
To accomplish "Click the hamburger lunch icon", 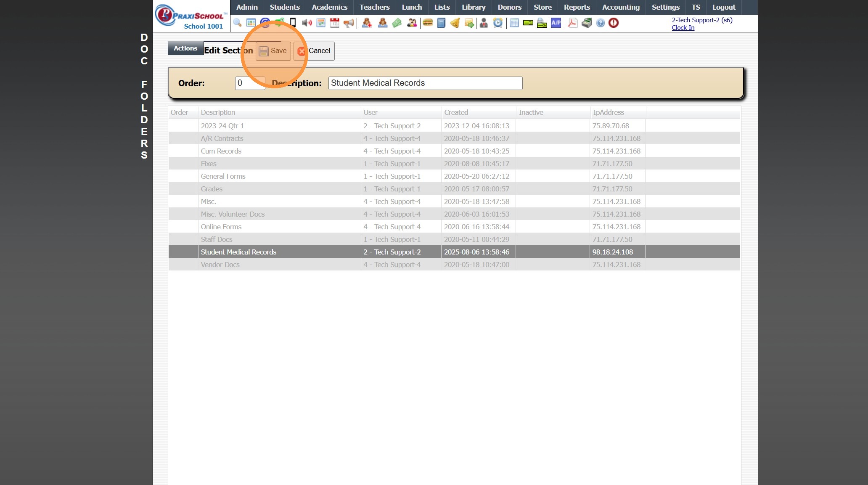I will point(428,23).
